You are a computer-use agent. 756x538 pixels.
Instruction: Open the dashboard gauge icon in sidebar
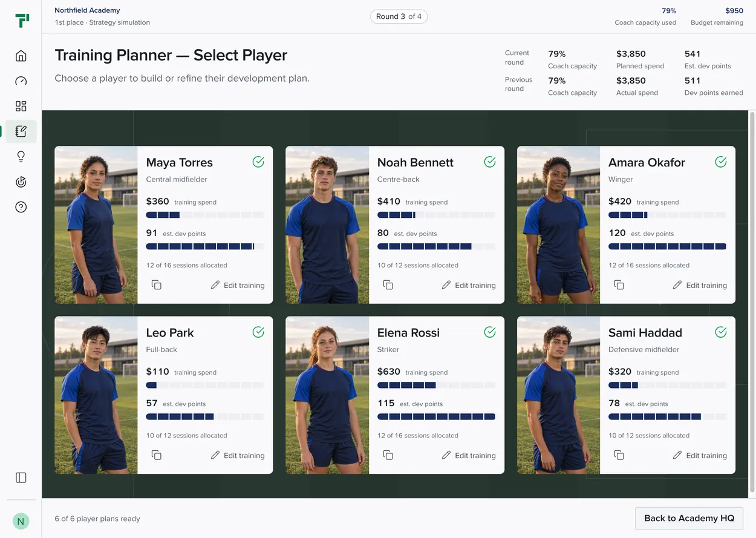21,81
